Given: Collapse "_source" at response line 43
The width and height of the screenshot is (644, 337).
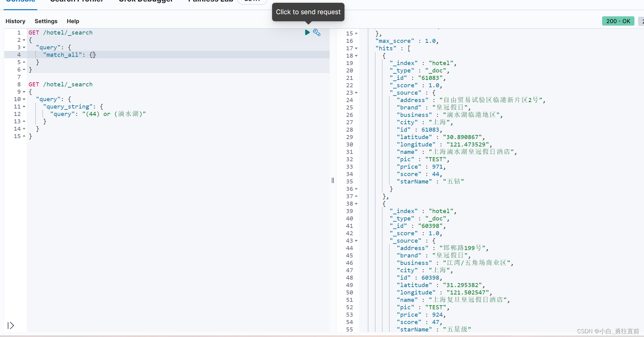Looking at the screenshot, I should pyautogui.click(x=356, y=241).
